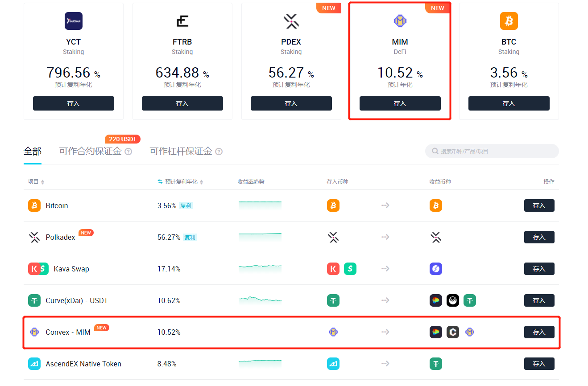This screenshot has height=386, width=588.
Task: Click the 复利 tag in Polkadex row
Action: pyautogui.click(x=190, y=238)
